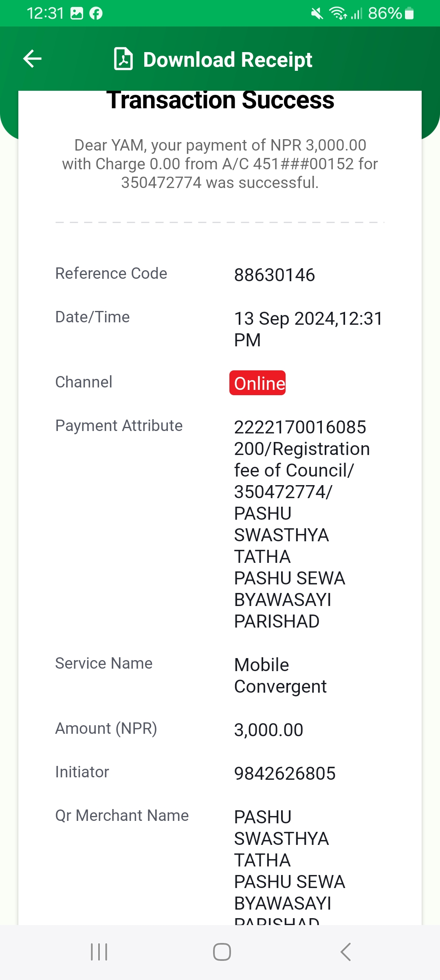Tap the Transaction Success heading
This screenshot has width=440, height=980.
tap(220, 100)
